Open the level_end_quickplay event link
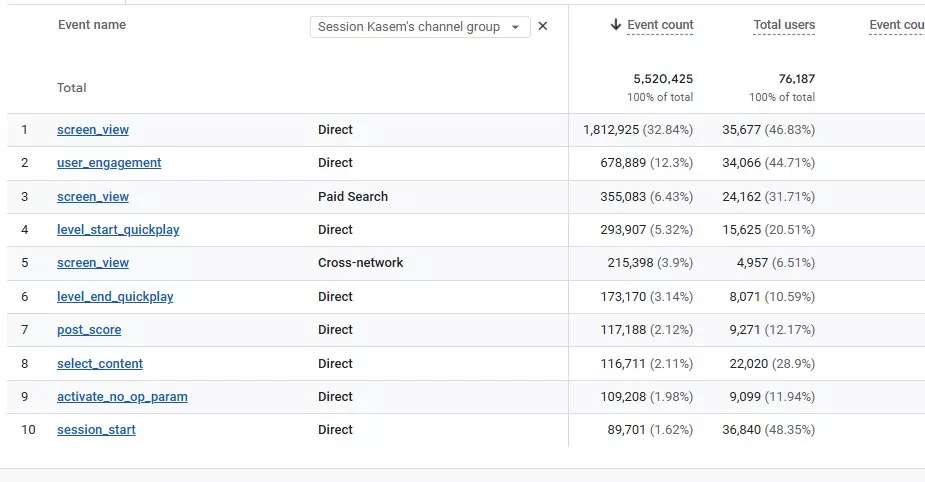Screen dimensions: 925x482 pyautogui.click(x=115, y=297)
